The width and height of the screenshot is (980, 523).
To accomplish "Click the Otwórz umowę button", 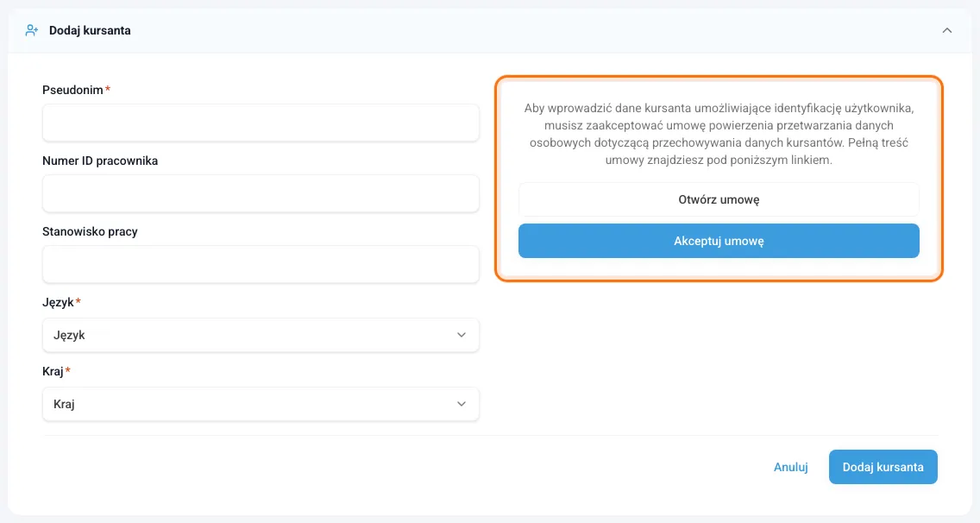I will 719,199.
